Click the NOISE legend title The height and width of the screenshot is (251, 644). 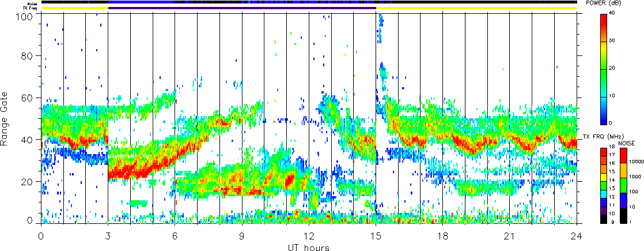click(627, 143)
